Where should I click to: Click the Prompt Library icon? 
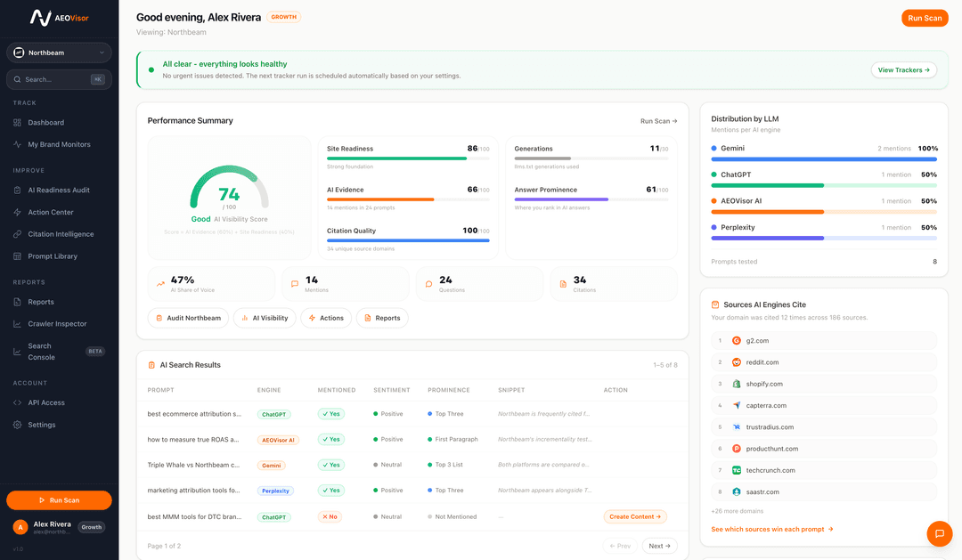click(17, 256)
